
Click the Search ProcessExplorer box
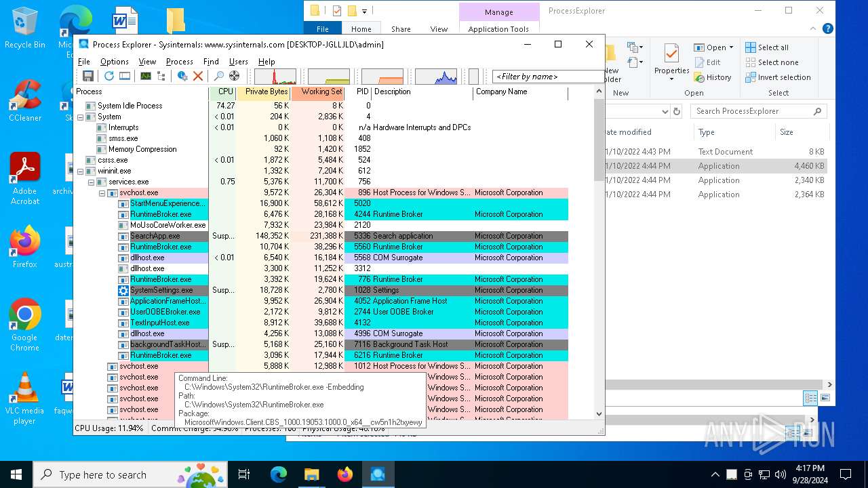(758, 111)
